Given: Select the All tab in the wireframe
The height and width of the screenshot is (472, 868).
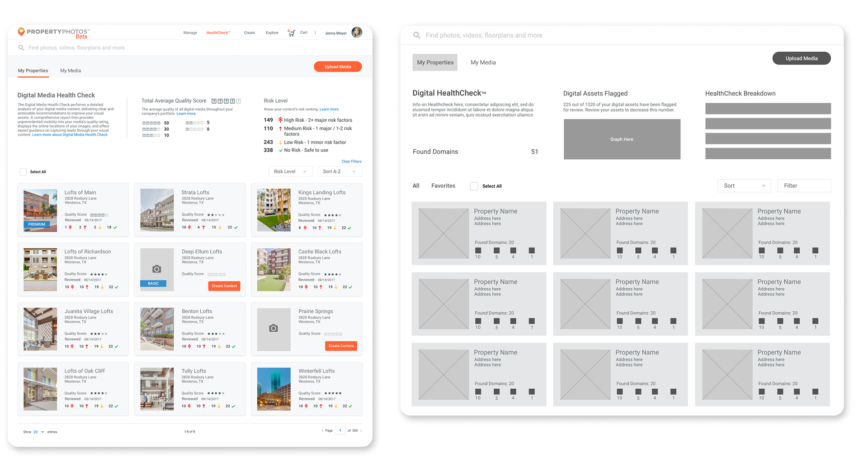Looking at the screenshot, I should [x=416, y=186].
